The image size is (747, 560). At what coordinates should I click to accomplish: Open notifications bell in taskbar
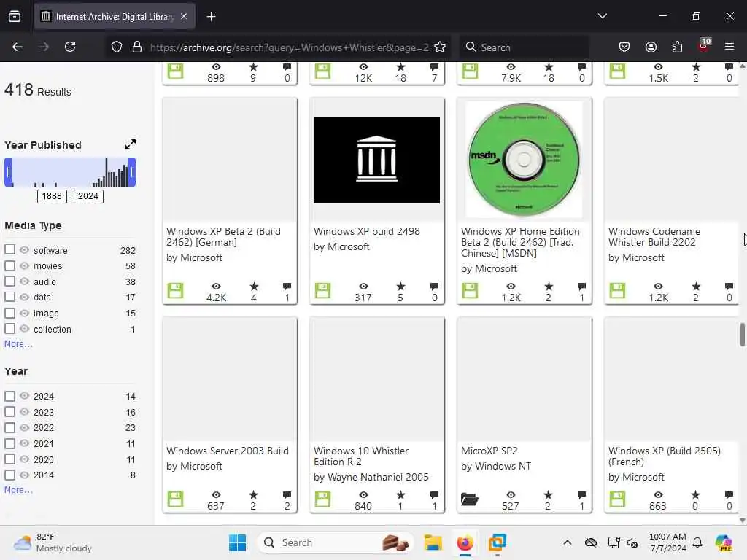pyautogui.click(x=697, y=542)
